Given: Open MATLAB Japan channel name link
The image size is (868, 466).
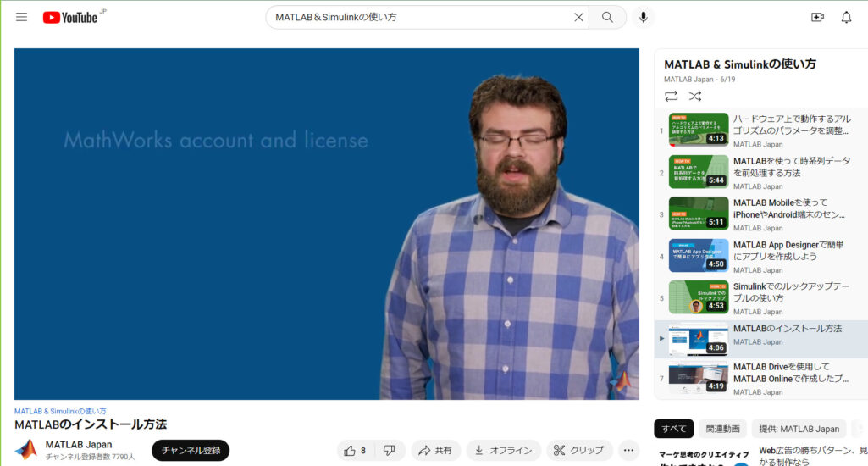Looking at the screenshot, I should point(79,444).
